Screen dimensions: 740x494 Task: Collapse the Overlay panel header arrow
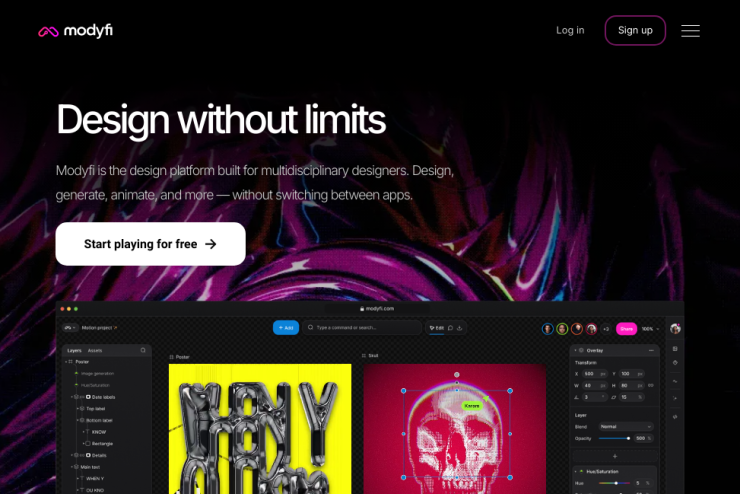pos(575,351)
